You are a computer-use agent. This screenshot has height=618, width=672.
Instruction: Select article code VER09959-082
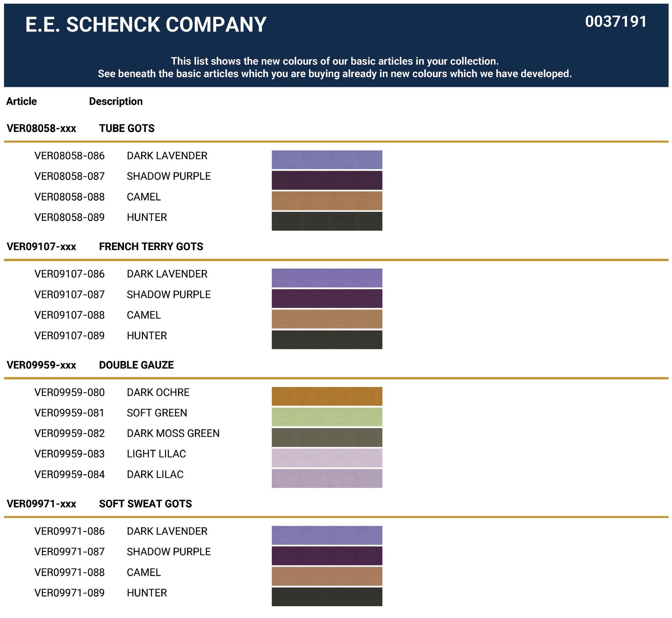pyautogui.click(x=70, y=433)
